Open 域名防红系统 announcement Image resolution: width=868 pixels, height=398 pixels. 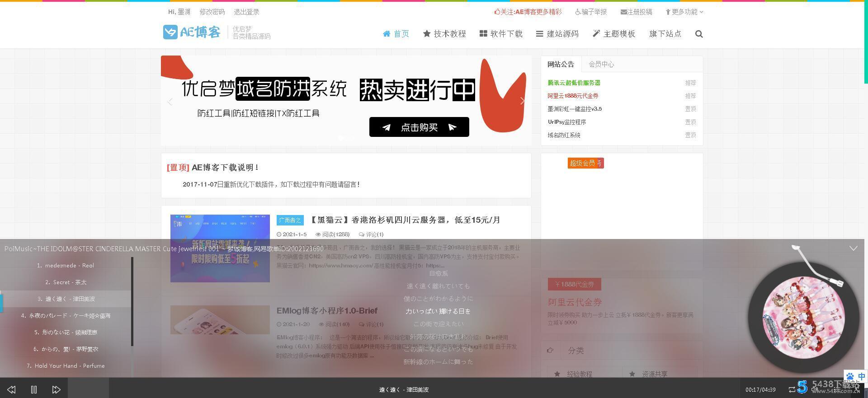[x=564, y=135]
